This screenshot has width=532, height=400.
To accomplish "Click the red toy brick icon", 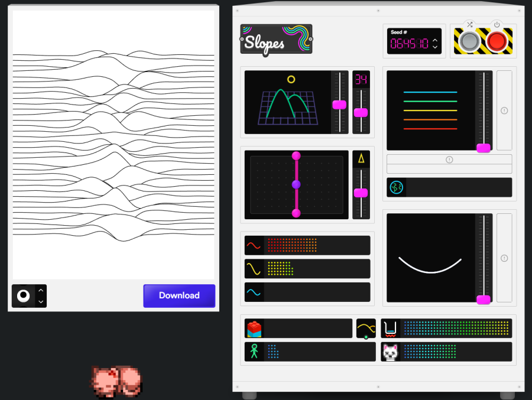I will click(x=254, y=329).
